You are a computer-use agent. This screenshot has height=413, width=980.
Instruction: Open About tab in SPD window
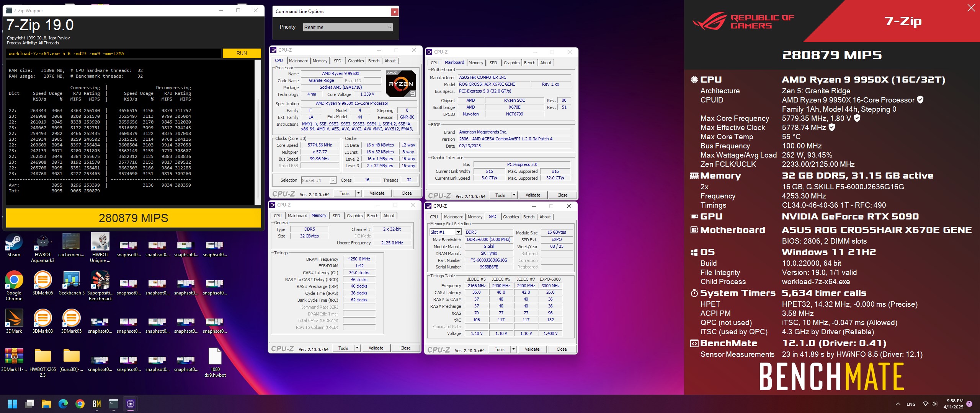click(545, 217)
